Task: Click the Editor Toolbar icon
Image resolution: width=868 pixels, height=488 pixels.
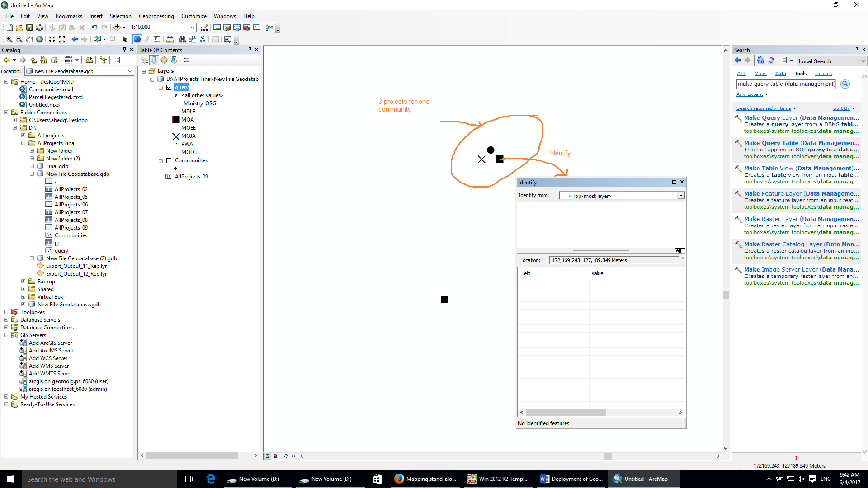Action: point(204,28)
